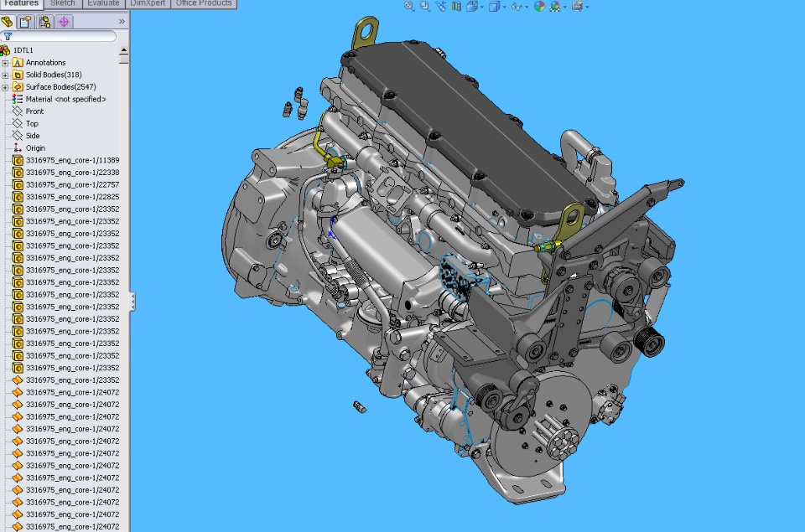
Task: Select body 3316975_eng_core-1/22338
Action: pyautogui.click(x=72, y=173)
